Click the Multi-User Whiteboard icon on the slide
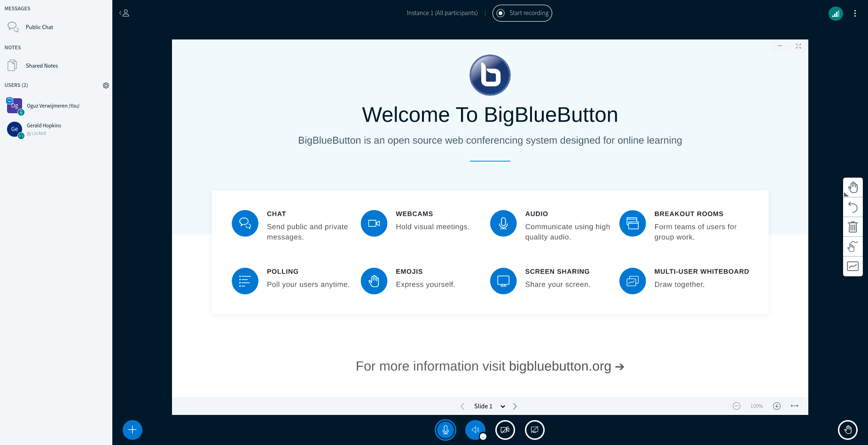Screen dimensions: 868x445 tap(633, 281)
